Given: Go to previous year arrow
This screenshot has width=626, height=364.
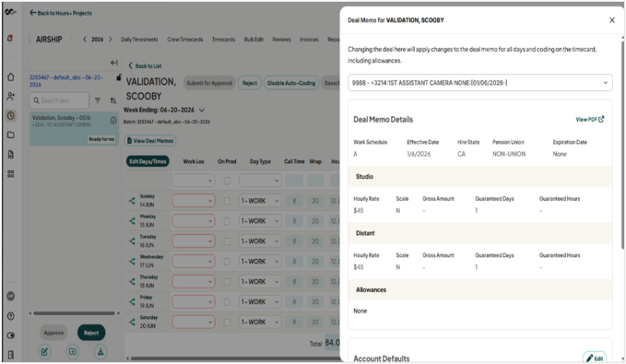Looking at the screenshot, I should [x=85, y=39].
